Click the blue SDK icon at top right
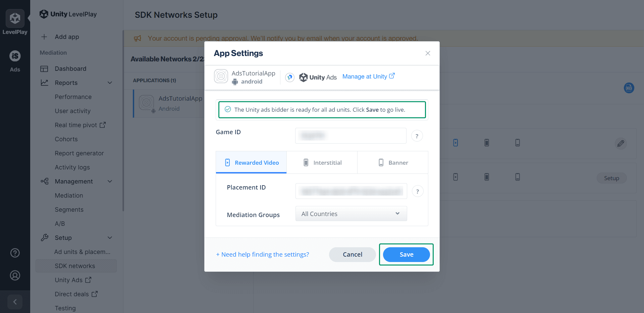The width and height of the screenshot is (644, 313). pyautogui.click(x=629, y=88)
